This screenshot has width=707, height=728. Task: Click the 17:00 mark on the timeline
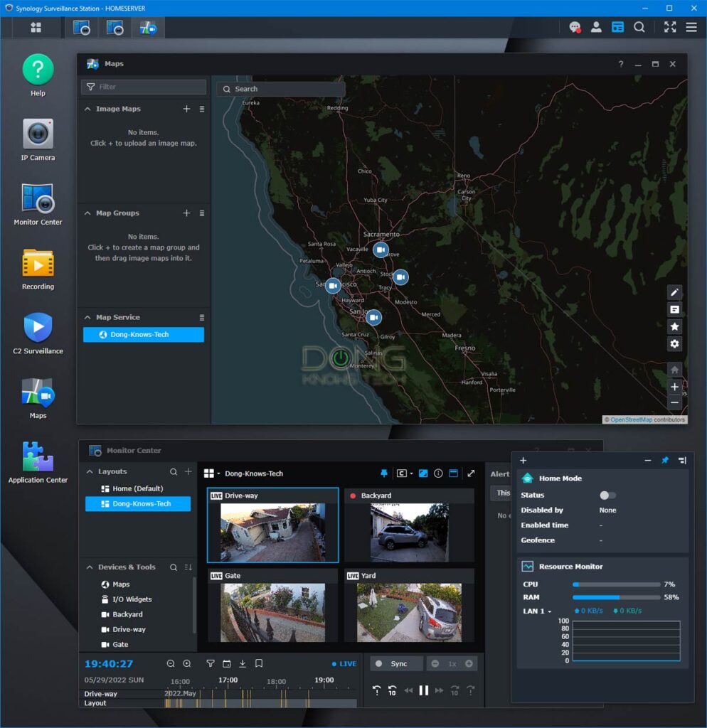(228, 680)
